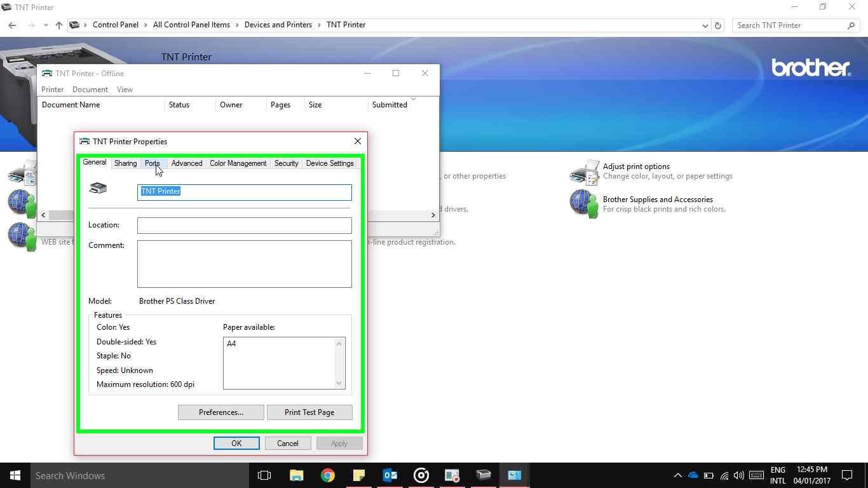Click queue horizontal scrollbar left arrow

pos(43,215)
